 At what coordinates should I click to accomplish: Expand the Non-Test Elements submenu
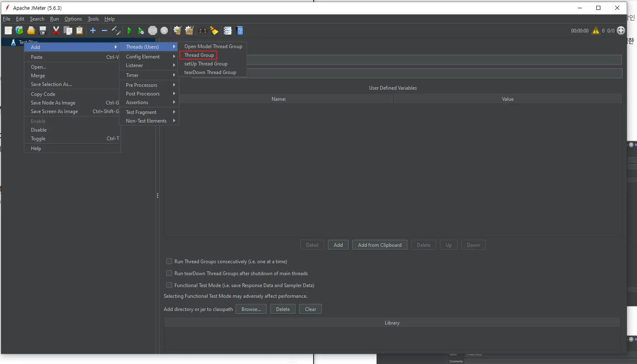149,121
